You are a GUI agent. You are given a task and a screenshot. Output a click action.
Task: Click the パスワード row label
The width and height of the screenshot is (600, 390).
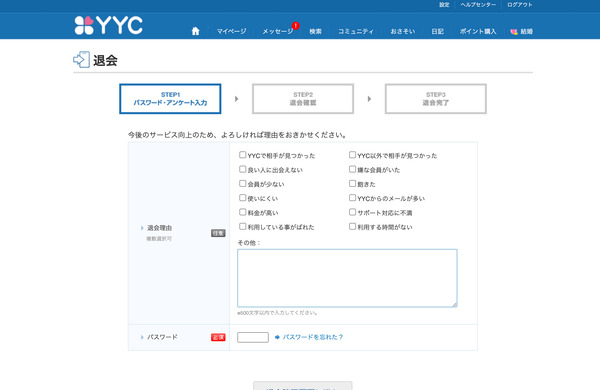(162, 337)
